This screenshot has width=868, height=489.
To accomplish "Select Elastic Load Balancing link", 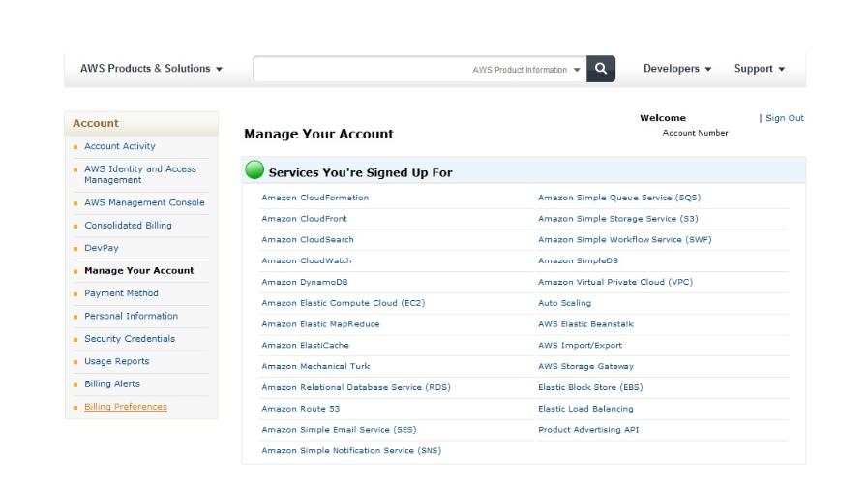I will click(x=585, y=409).
